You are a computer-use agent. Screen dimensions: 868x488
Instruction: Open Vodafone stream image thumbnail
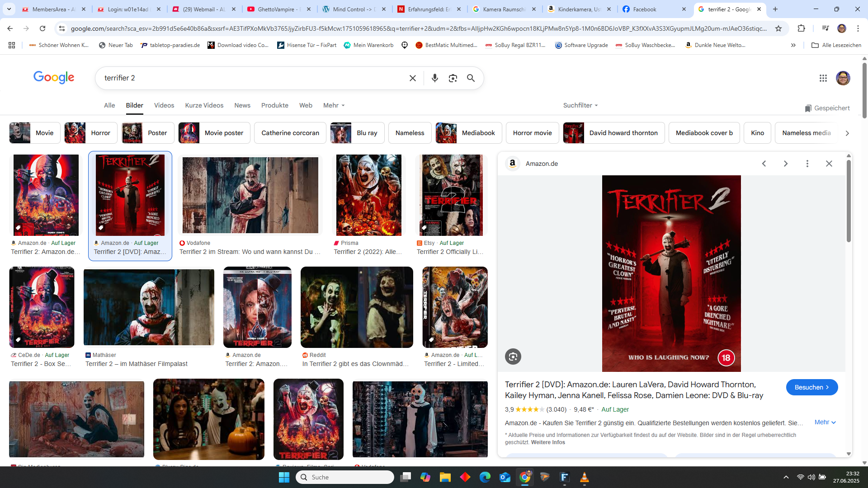[x=250, y=195]
